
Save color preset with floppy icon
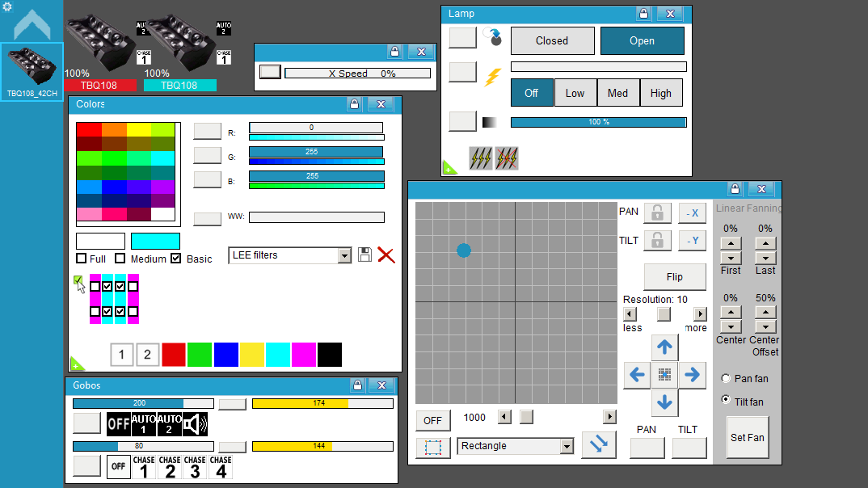364,255
